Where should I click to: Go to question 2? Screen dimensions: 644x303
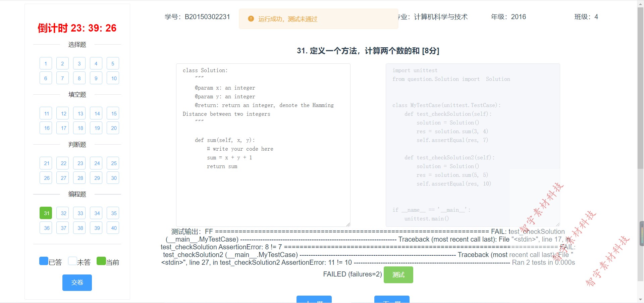tap(62, 63)
